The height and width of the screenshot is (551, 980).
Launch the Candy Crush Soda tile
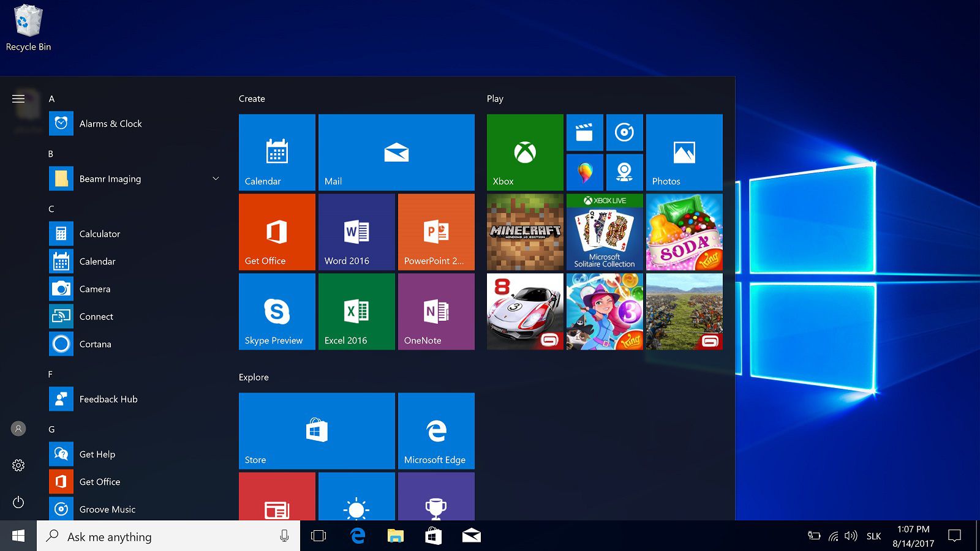coord(684,232)
